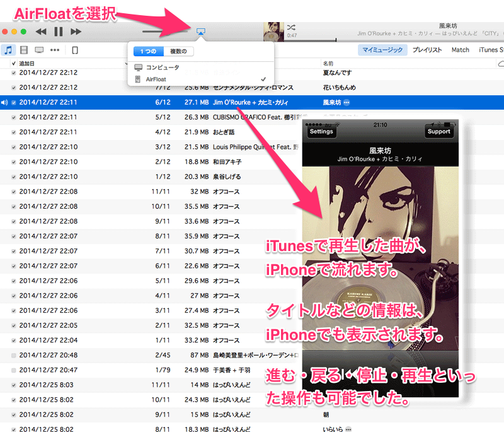Image resolution: width=504 pixels, height=432 pixels.
Task: Select the Jim O'Rourke + カヒミ・カリィ row
Action: (x=252, y=102)
